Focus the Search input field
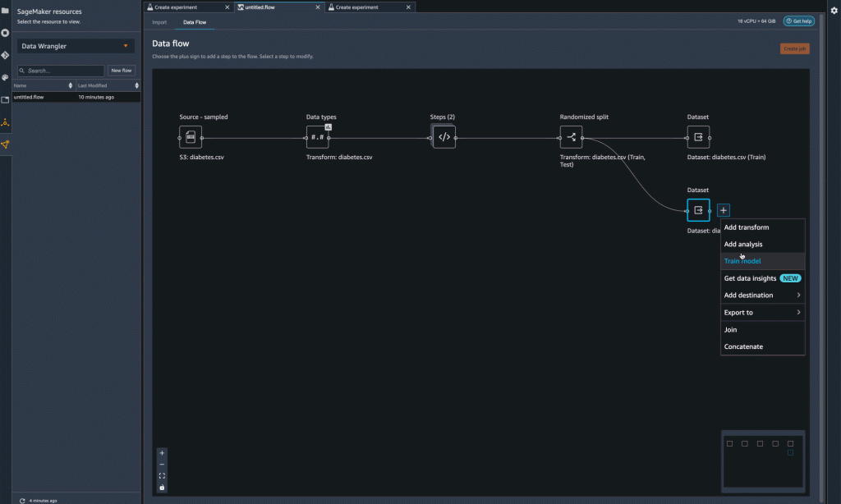This screenshot has width=841, height=504. (61, 71)
